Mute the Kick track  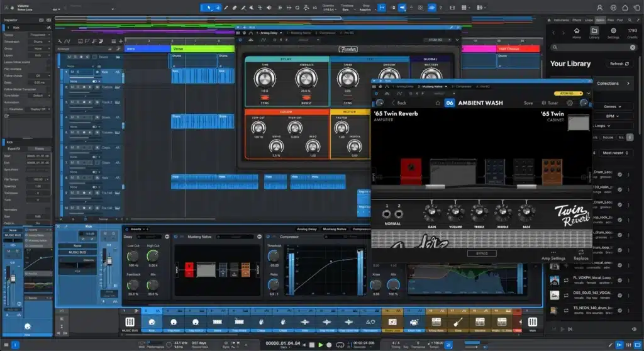tap(72, 72)
